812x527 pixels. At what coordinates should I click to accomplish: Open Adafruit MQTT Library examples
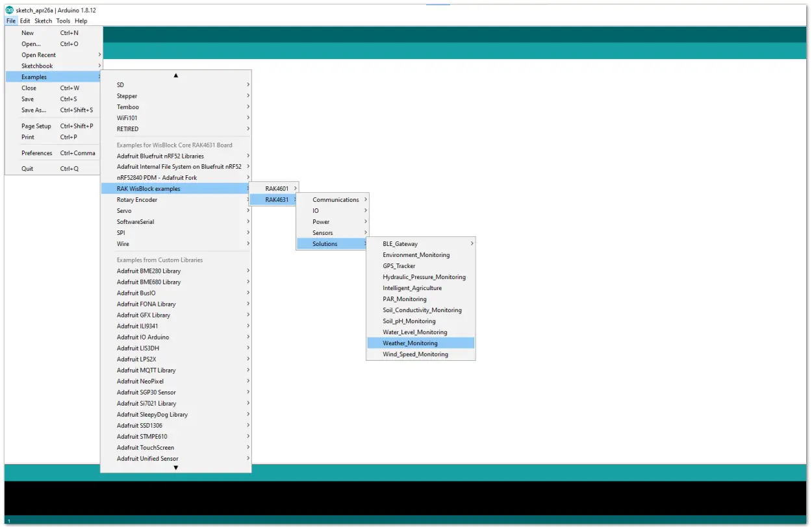coord(175,371)
